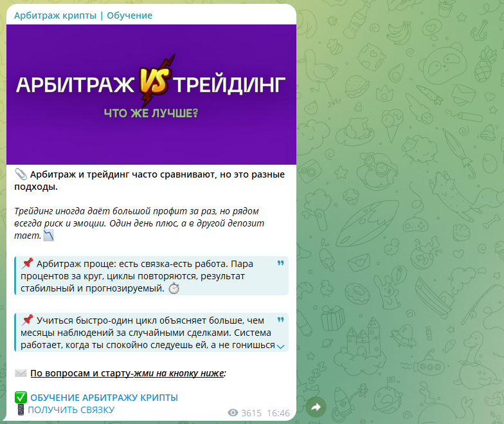The width and height of the screenshot is (504, 424).
Task: Click the mobile phone emoji before 'ПОЛУЧИТЬ СВЯЗКУ'
Action: coord(21,410)
